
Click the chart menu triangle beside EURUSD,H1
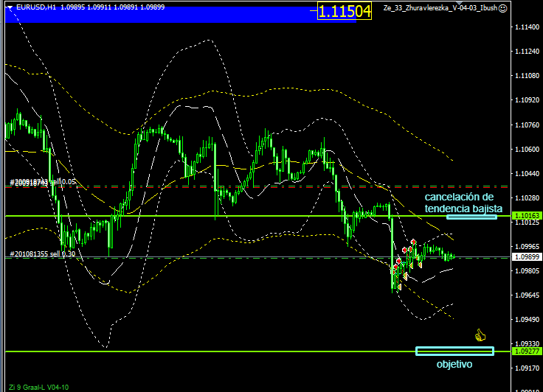tap(10, 7)
